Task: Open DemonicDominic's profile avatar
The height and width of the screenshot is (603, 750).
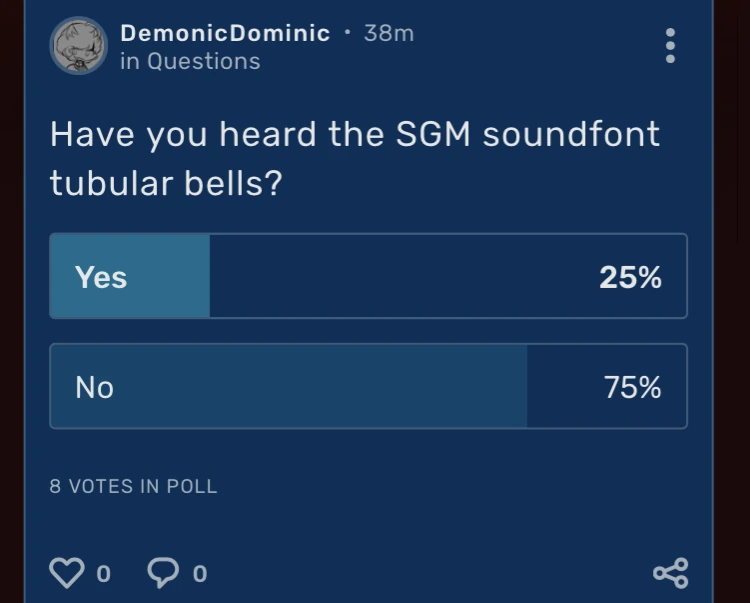Action: pos(78,46)
